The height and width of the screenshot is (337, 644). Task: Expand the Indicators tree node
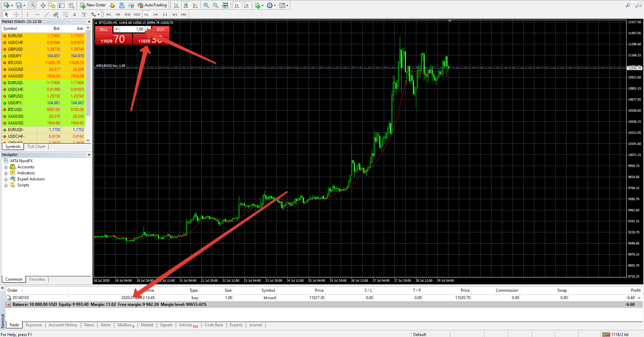[6, 173]
